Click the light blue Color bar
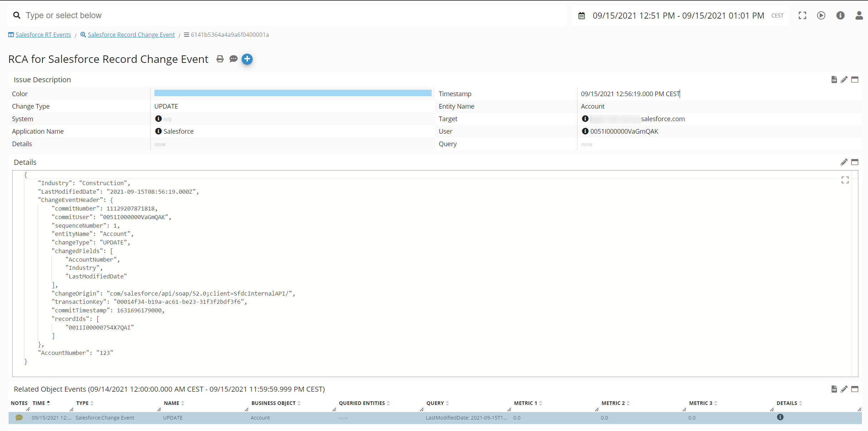868x431 pixels. (x=293, y=93)
